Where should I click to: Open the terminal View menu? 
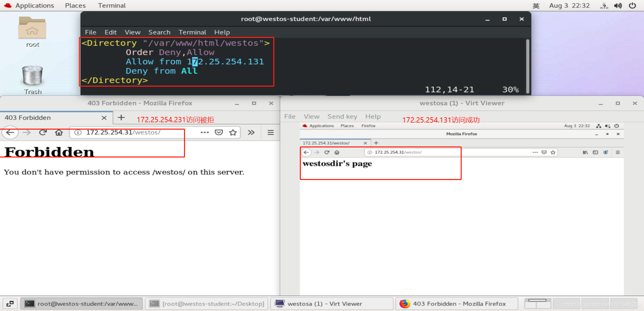tap(132, 32)
